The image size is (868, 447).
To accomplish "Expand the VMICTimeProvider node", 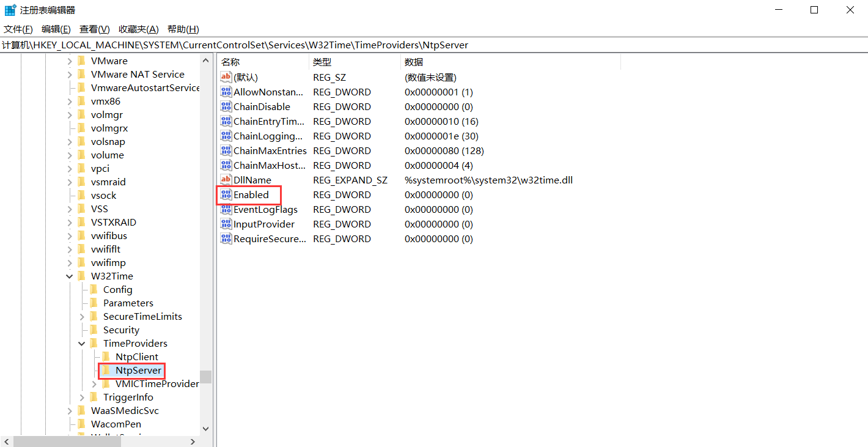I will [94, 384].
